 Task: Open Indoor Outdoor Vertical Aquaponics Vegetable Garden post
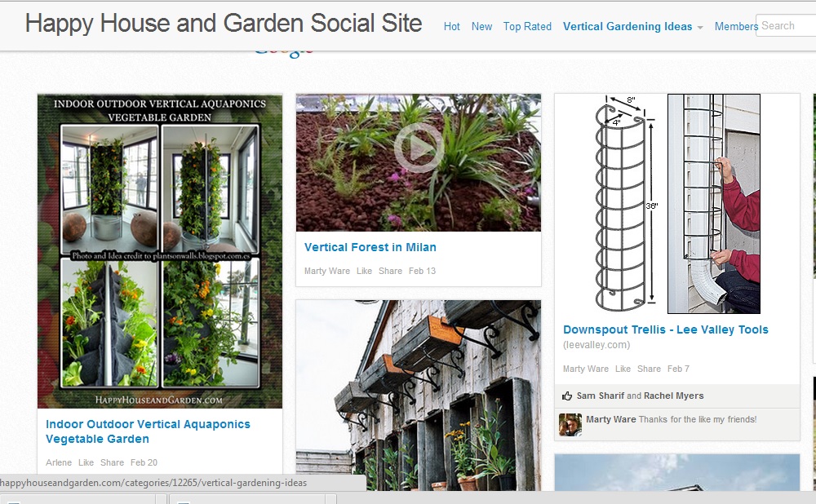pos(148,431)
